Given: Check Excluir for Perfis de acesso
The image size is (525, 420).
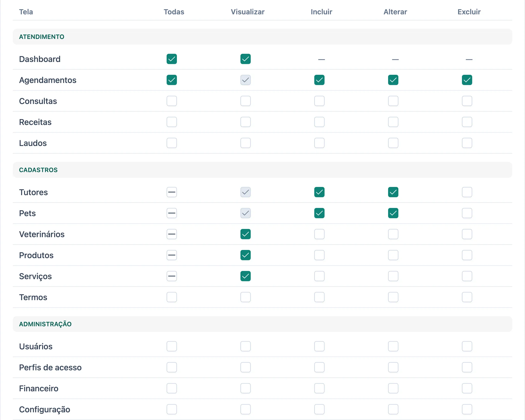Looking at the screenshot, I should [467, 367].
